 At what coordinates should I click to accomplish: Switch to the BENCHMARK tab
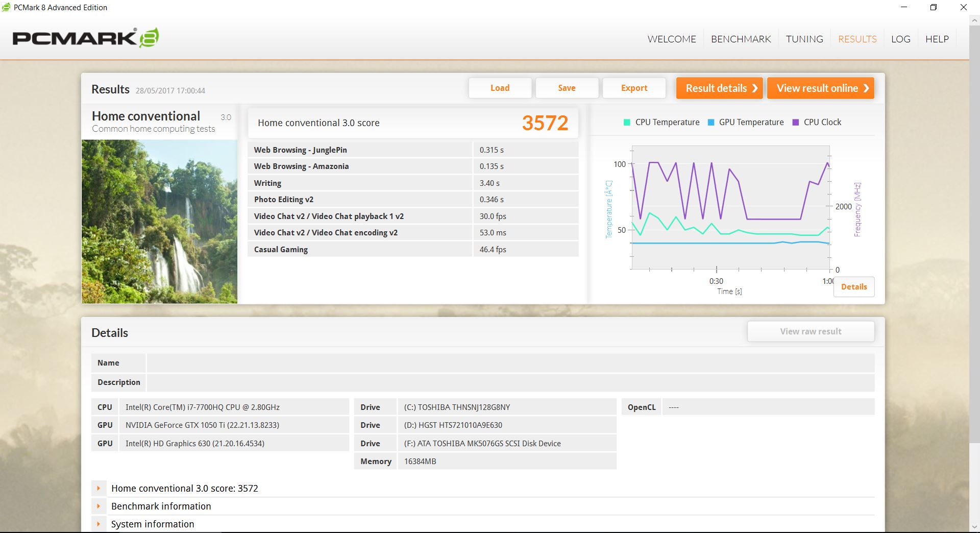tap(741, 39)
